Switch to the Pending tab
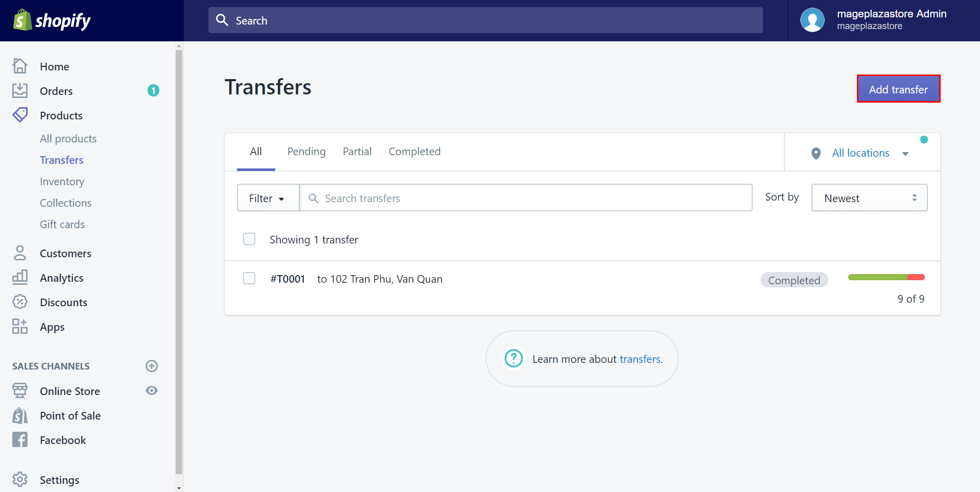Image resolution: width=980 pixels, height=492 pixels. coord(306,152)
